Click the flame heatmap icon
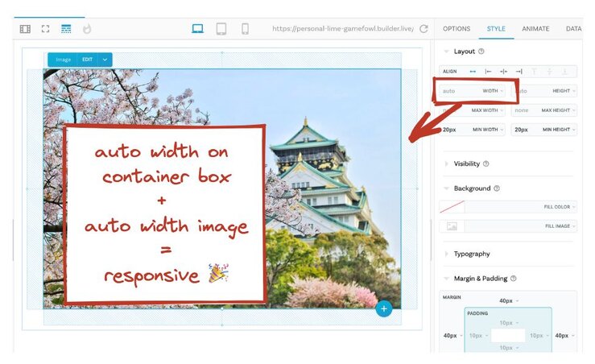 (87, 29)
